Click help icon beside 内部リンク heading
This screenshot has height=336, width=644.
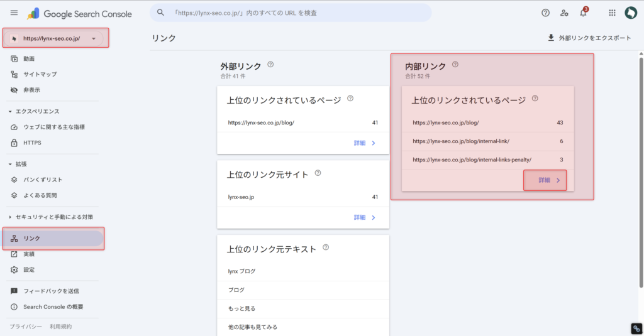(455, 64)
